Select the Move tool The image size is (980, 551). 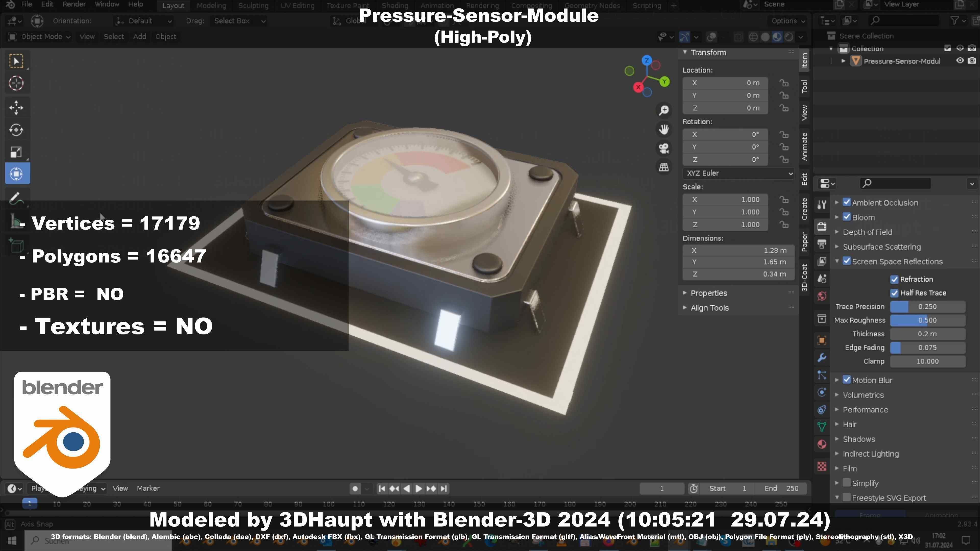[x=16, y=108]
